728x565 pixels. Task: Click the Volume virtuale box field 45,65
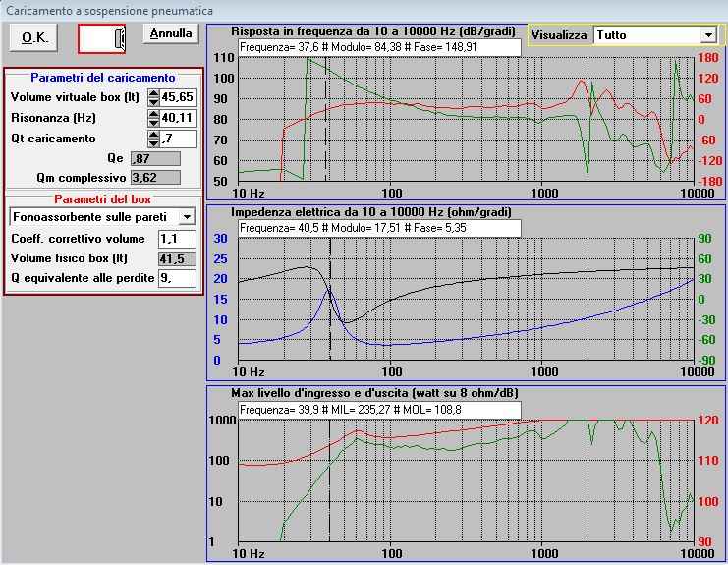178,97
